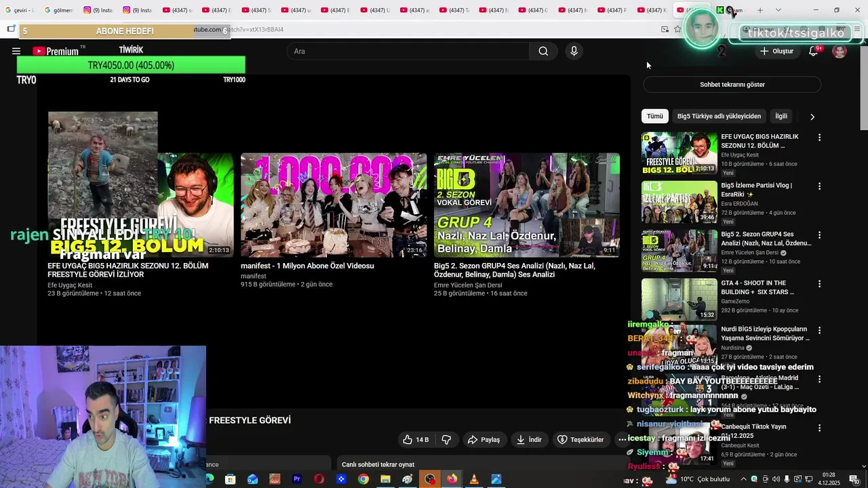Image resolution: width=868 pixels, height=488 pixels.
Task: List all browser tabs dropdown
Action: click(x=778, y=10)
